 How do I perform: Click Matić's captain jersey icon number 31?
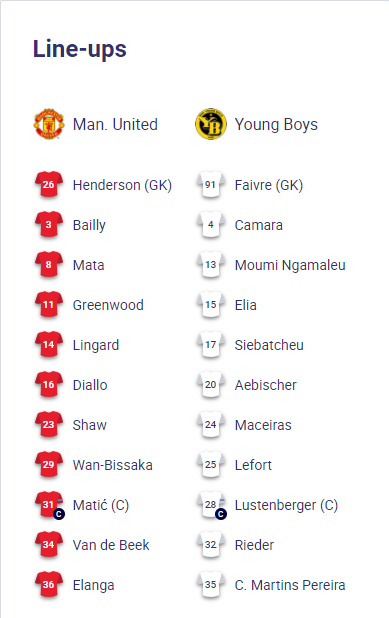click(x=49, y=505)
